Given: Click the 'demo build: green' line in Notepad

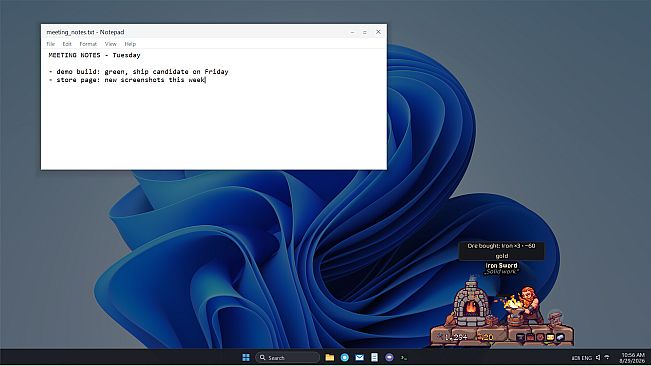Looking at the screenshot, I should click(138, 72).
